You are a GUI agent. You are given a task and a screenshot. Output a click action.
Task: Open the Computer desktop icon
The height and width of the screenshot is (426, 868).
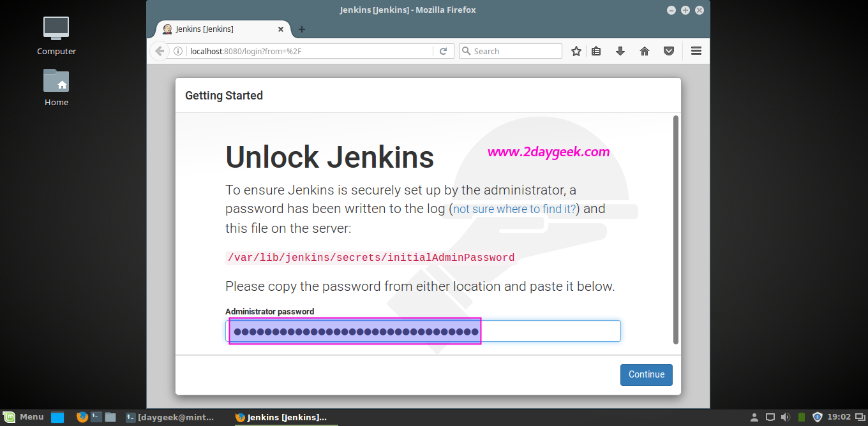click(x=56, y=36)
